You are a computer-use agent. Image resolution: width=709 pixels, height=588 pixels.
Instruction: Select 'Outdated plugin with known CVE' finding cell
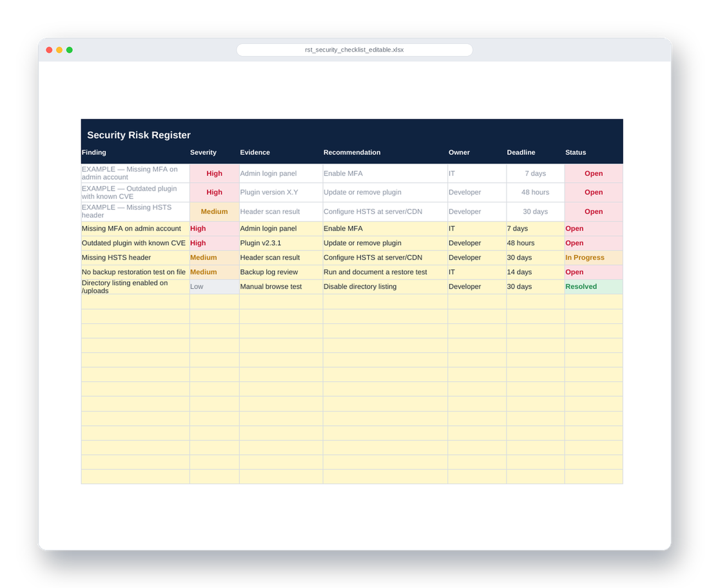[x=135, y=243]
